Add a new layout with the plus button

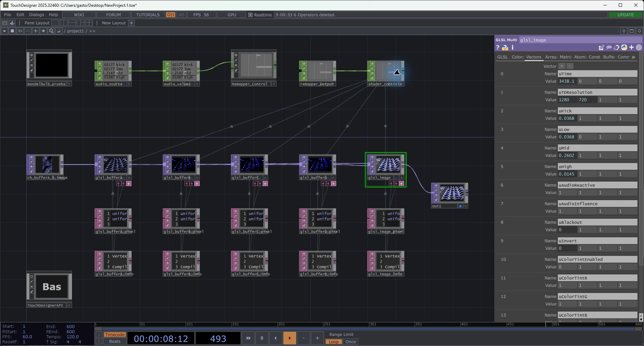click(x=131, y=23)
